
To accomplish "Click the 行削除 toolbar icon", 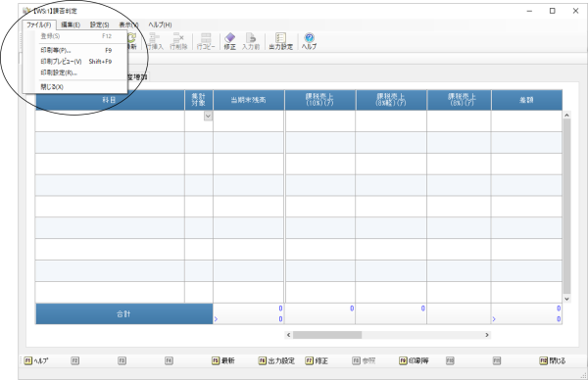I will [178, 41].
